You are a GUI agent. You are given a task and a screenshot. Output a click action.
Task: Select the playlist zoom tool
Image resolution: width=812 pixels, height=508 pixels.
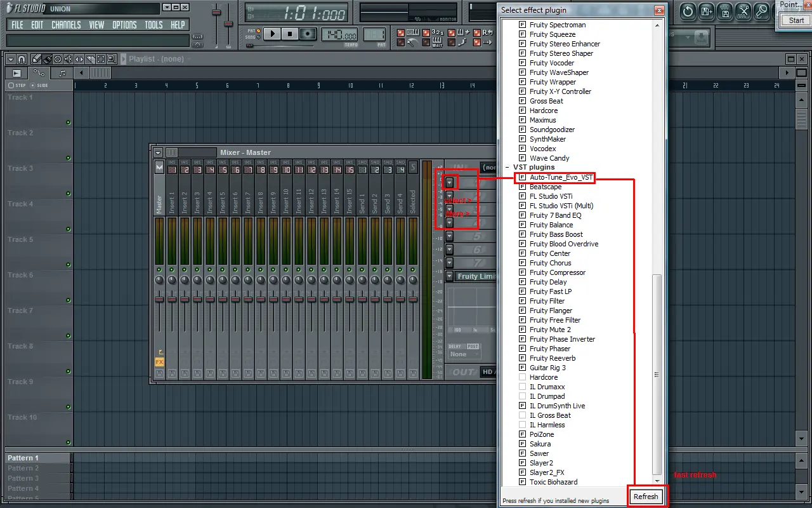coord(112,58)
